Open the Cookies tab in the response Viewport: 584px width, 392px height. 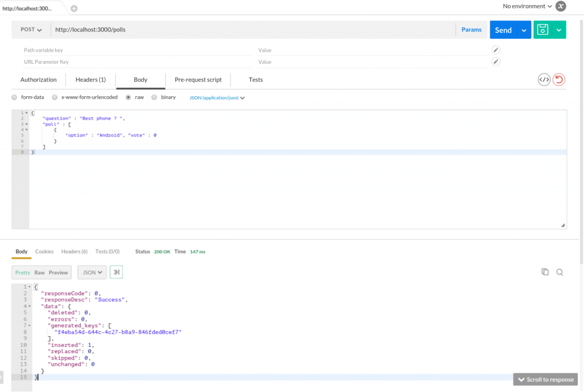[44, 251]
